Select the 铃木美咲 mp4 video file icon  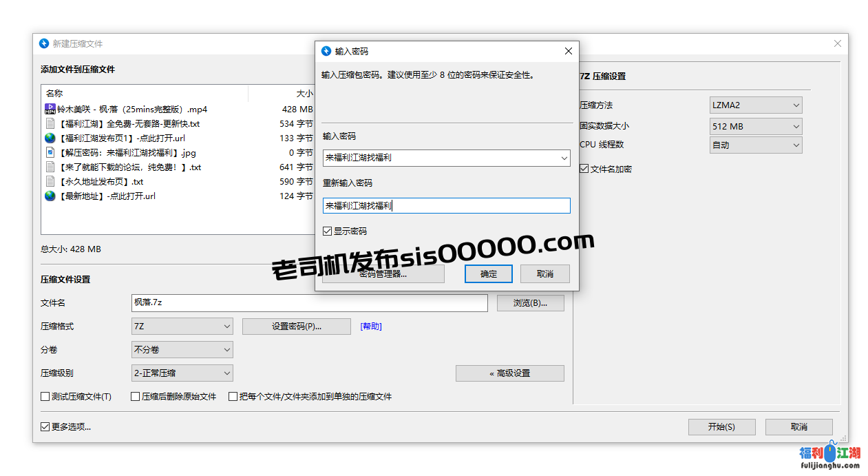(50, 108)
